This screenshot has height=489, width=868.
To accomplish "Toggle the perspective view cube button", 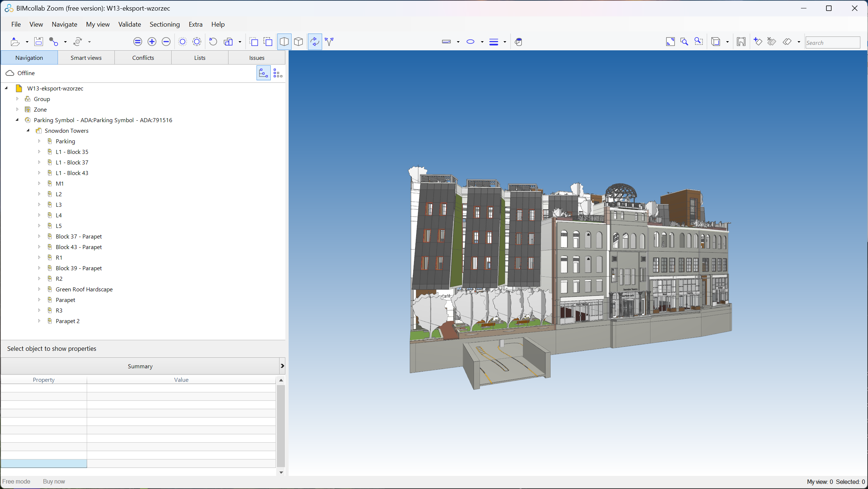I will pos(284,42).
